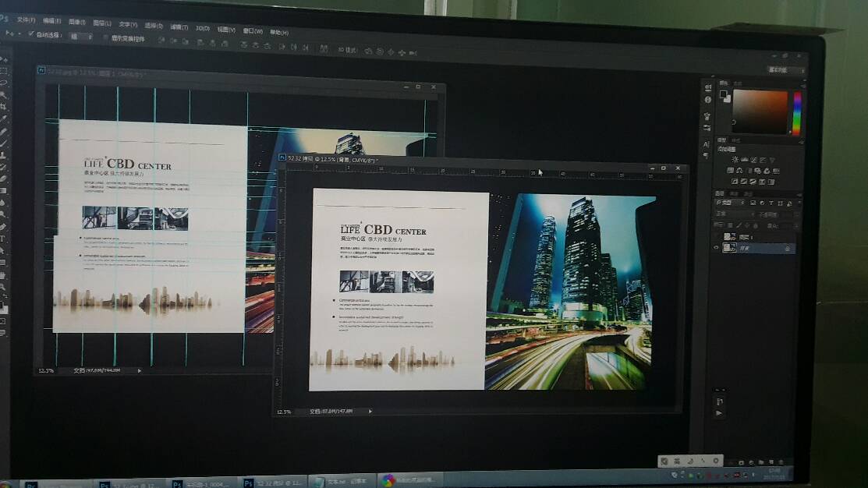Click the lock icon on 背景 layer
This screenshot has width=868, height=488.
pyautogui.click(x=787, y=249)
